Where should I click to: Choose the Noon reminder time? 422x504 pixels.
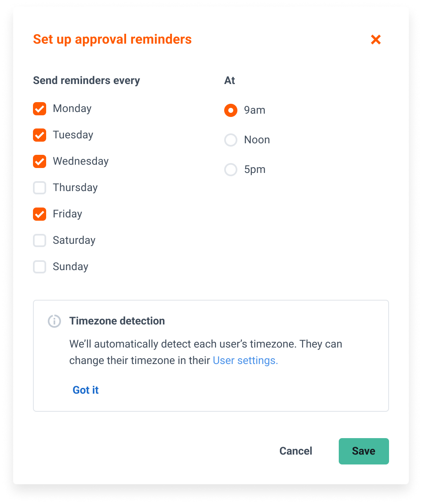tap(231, 140)
